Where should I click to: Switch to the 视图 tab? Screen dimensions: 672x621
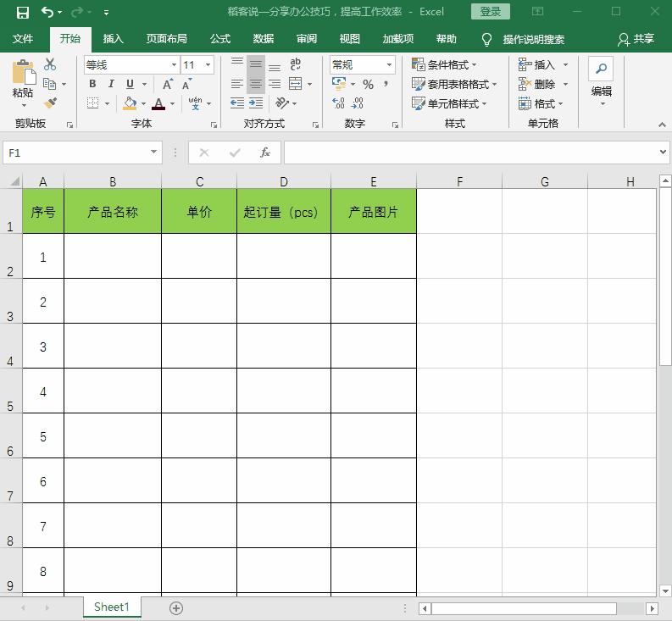pyautogui.click(x=350, y=39)
